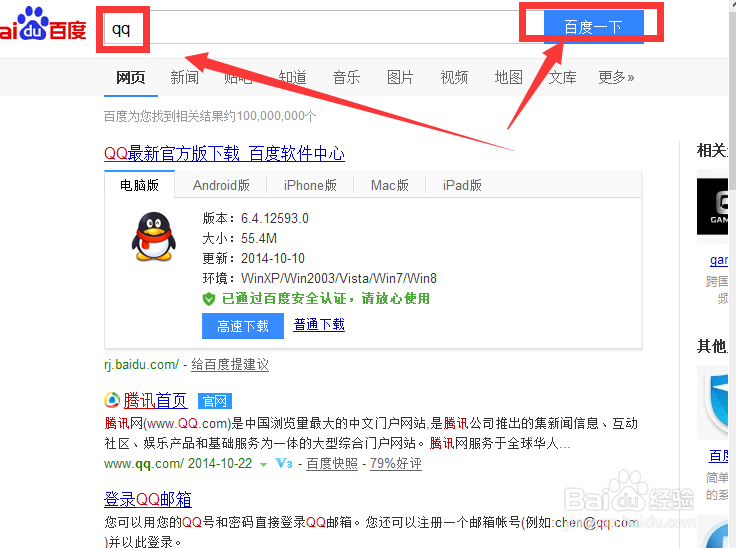Click the 给百度提建议 link
Image resolution: width=736 pixels, height=548 pixels.
(x=230, y=364)
